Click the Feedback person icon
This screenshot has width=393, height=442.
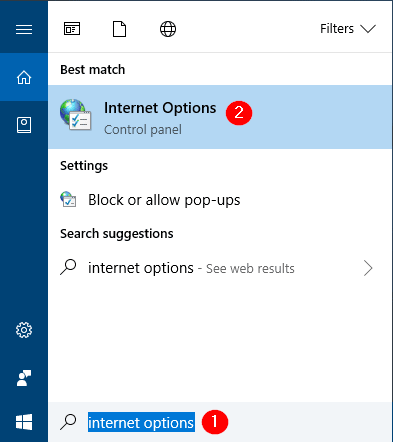click(x=24, y=378)
